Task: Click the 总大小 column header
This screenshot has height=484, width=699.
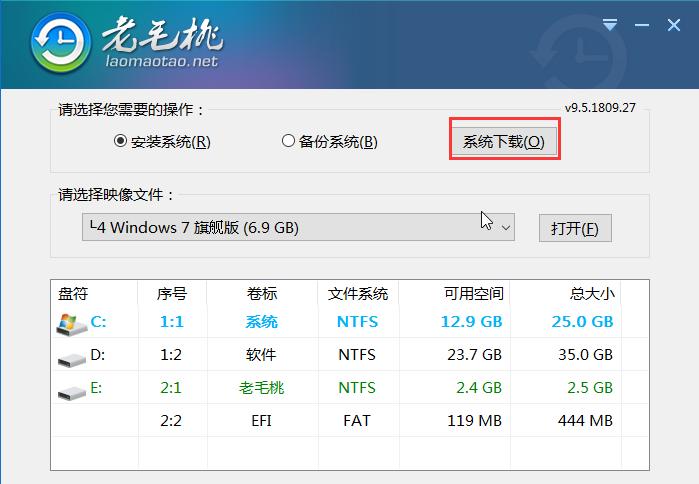Action: 592,294
